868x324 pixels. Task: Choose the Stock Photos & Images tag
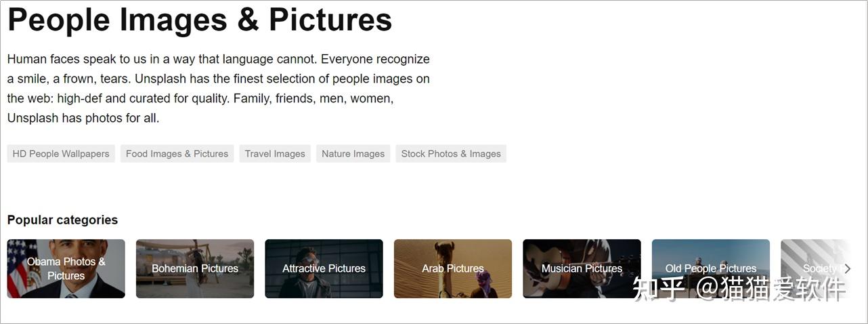pos(451,154)
